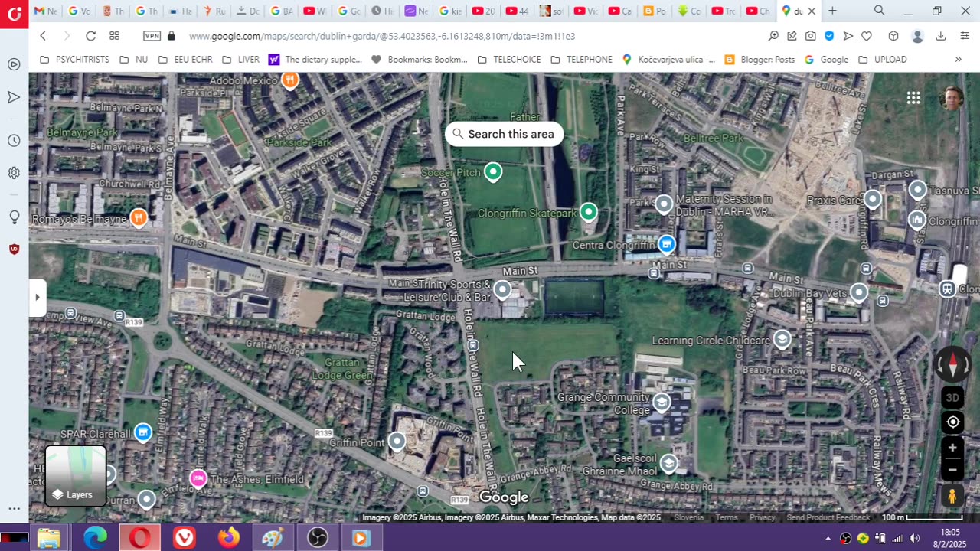Zoom in on the map

click(x=952, y=448)
